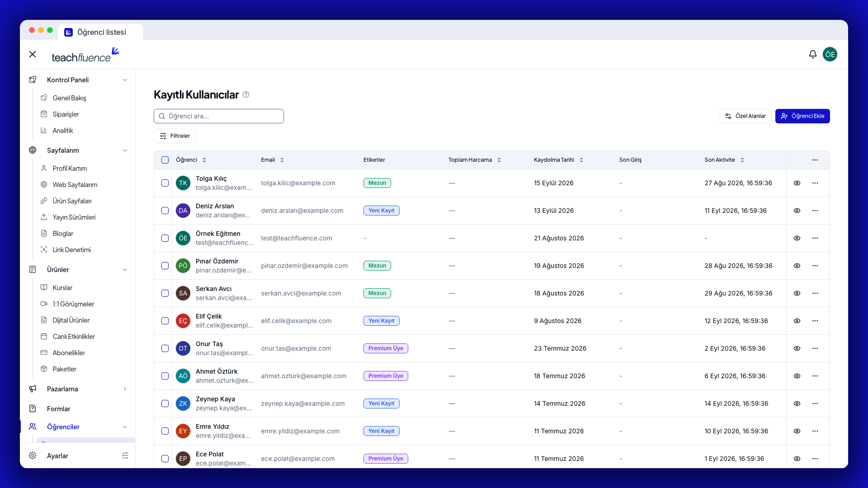
Task: Select all students with header checkbox
Action: [x=165, y=160]
